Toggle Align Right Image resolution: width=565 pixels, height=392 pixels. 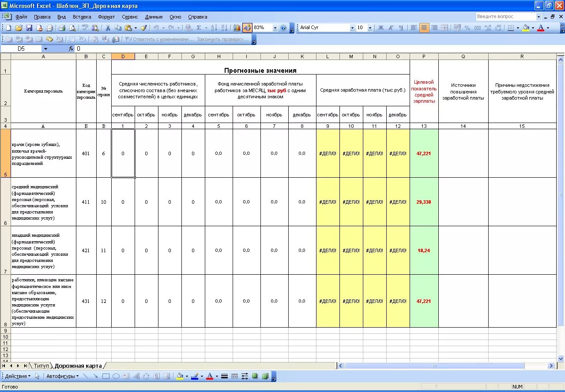[x=434, y=28]
